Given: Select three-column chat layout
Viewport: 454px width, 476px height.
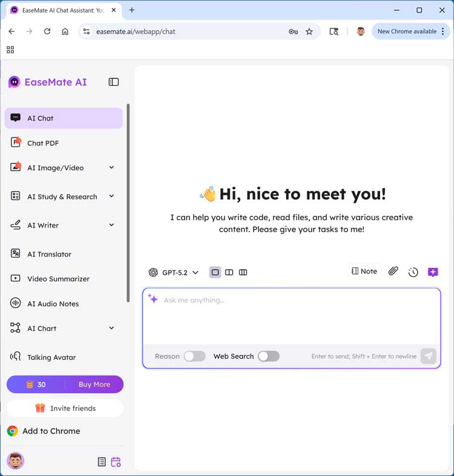Looking at the screenshot, I should [x=243, y=272].
